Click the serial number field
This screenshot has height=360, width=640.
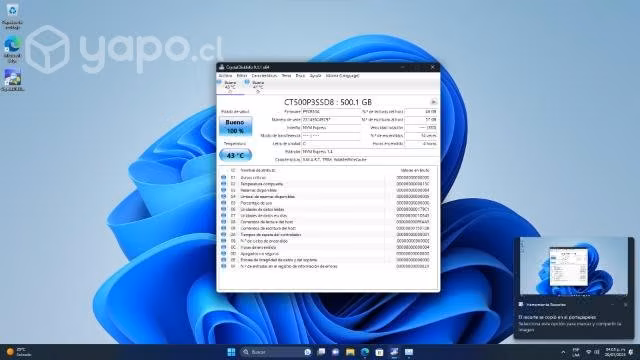pyautogui.click(x=331, y=120)
